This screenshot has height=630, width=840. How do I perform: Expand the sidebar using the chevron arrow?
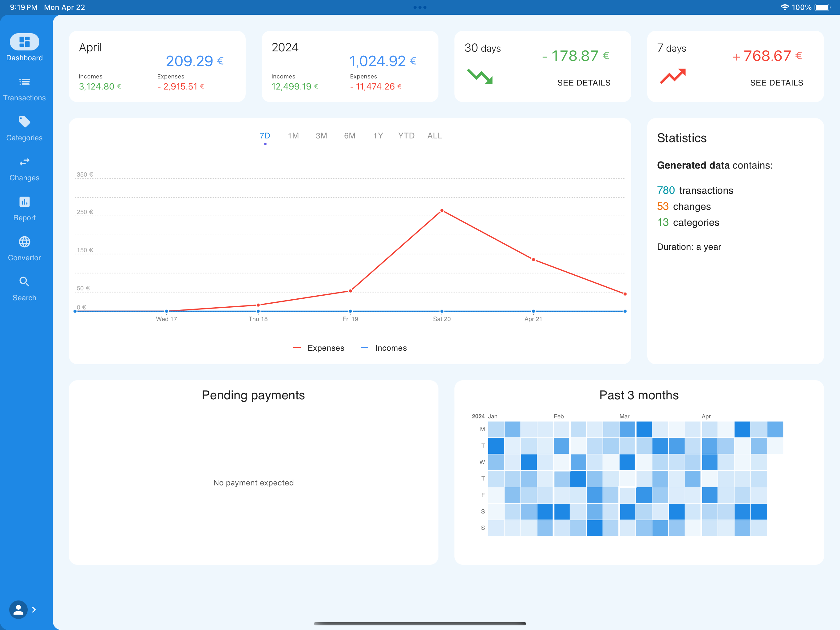pos(34,609)
